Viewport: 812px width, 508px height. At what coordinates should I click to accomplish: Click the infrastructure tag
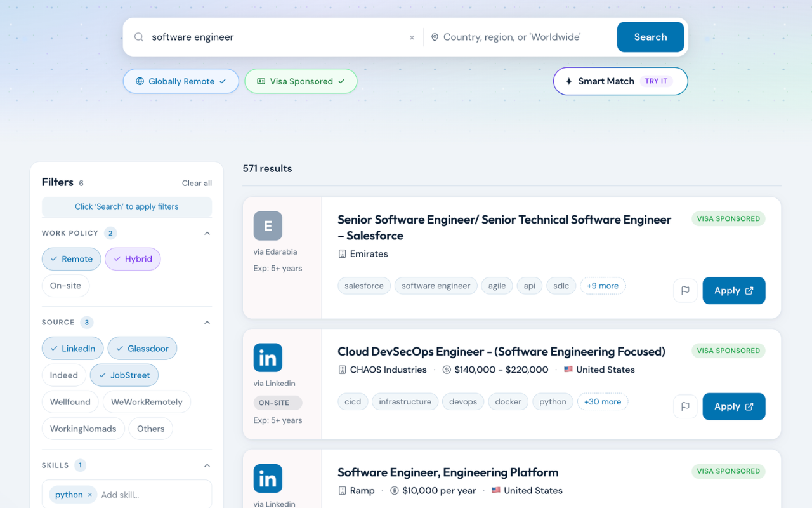(x=405, y=401)
